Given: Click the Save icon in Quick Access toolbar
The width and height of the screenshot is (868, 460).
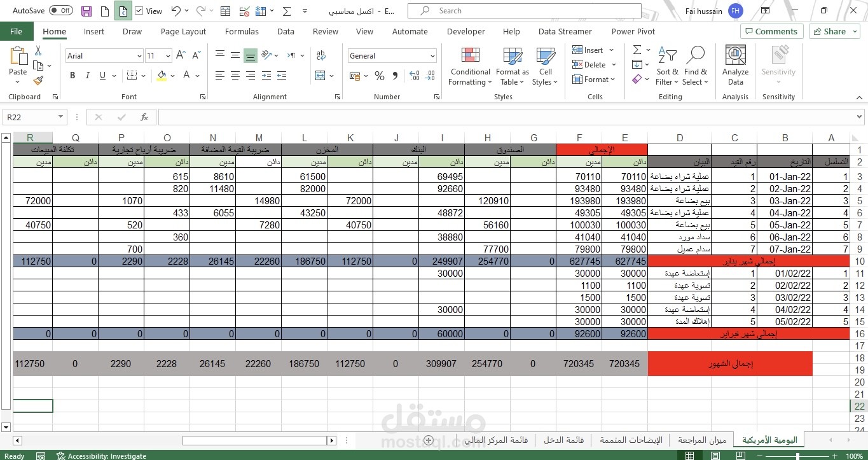Looking at the screenshot, I should coord(86,11).
